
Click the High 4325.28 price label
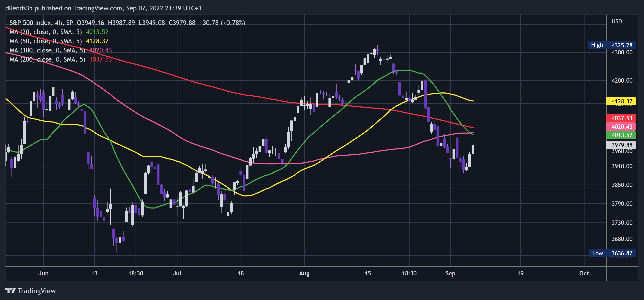(x=611, y=45)
